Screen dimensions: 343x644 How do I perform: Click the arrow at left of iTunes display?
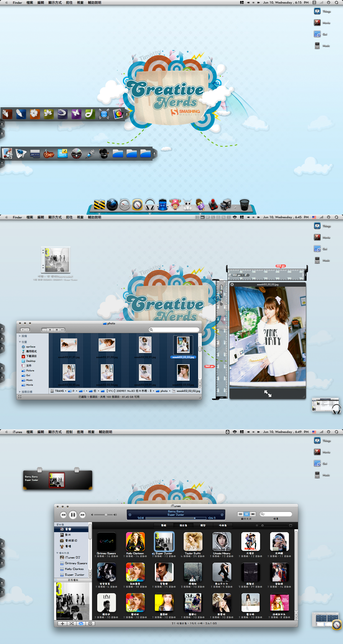click(x=130, y=515)
